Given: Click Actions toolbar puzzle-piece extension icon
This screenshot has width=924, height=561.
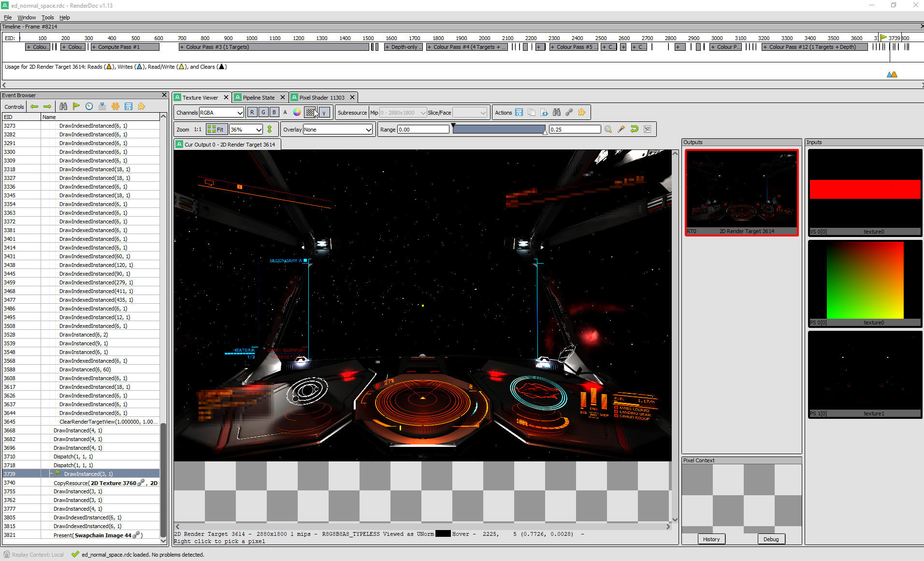Looking at the screenshot, I should 582,112.
